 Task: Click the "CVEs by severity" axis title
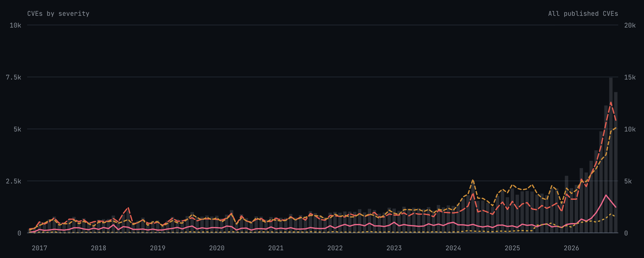[x=58, y=14]
